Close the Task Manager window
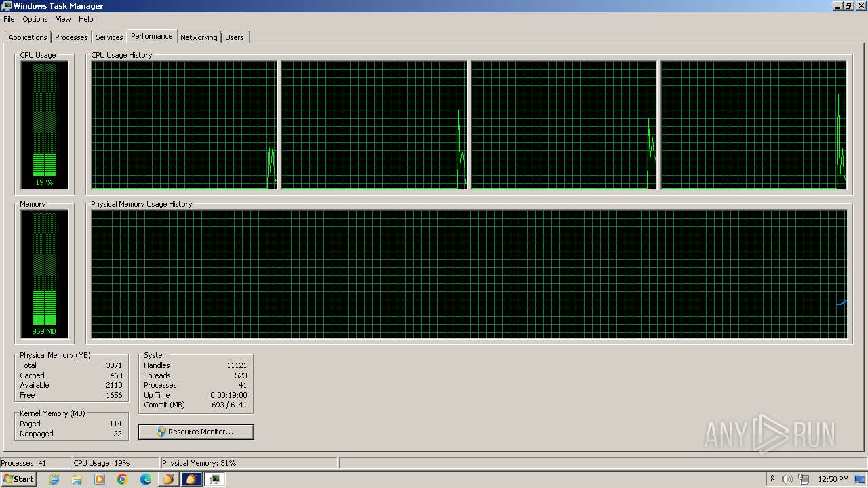Viewport: 868px width, 488px height. pos(860,6)
